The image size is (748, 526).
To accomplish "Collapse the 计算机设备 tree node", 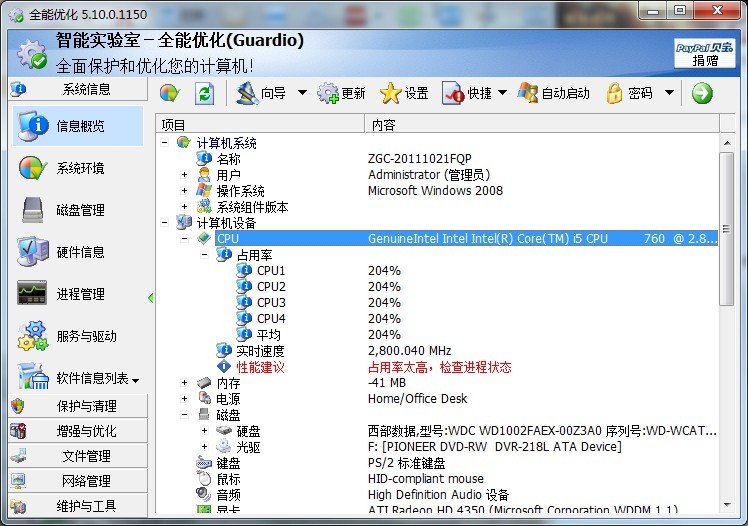I will (x=164, y=223).
